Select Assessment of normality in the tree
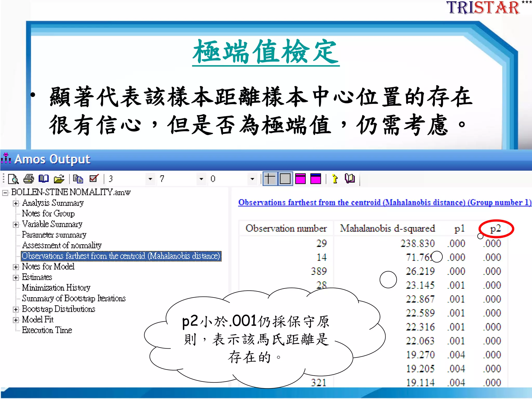The image size is (532, 399). [x=62, y=245]
